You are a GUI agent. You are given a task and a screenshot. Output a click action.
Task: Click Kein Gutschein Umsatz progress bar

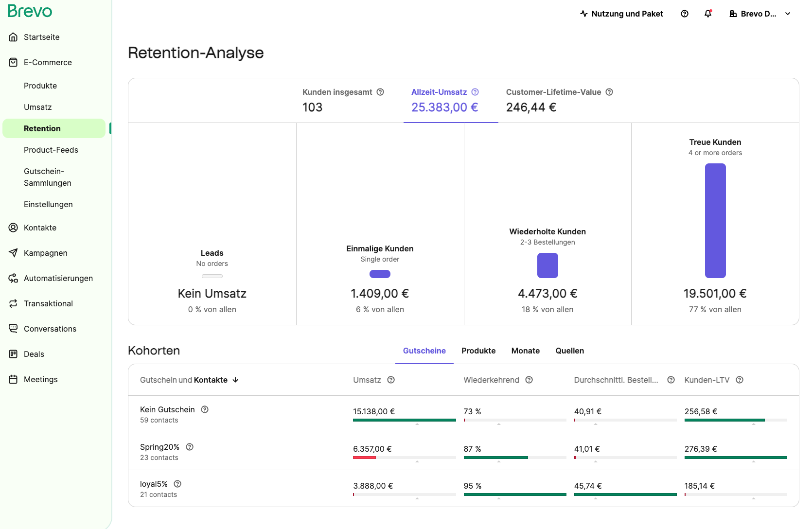[405, 420]
